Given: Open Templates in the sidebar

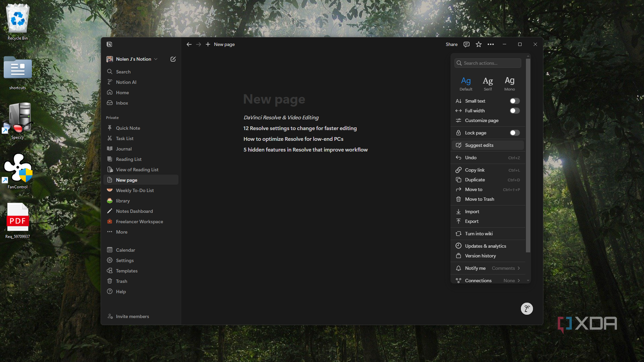Looking at the screenshot, I should point(141,271).
